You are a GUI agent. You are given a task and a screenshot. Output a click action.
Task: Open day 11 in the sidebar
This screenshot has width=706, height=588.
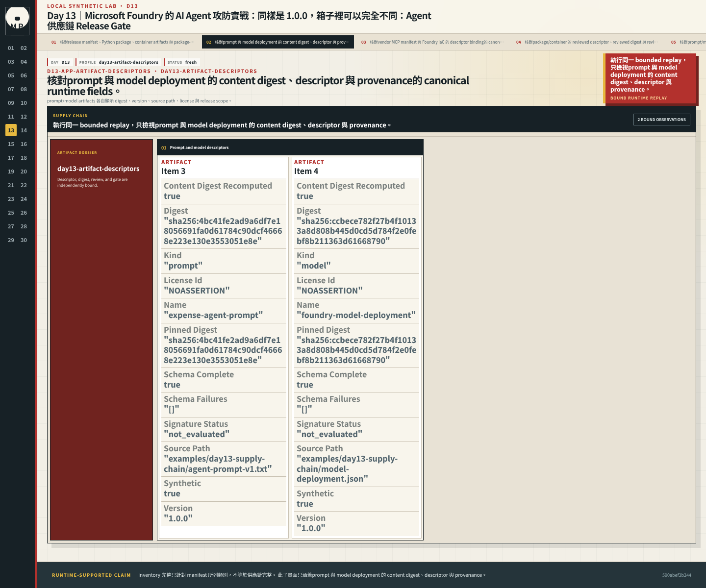click(x=11, y=117)
